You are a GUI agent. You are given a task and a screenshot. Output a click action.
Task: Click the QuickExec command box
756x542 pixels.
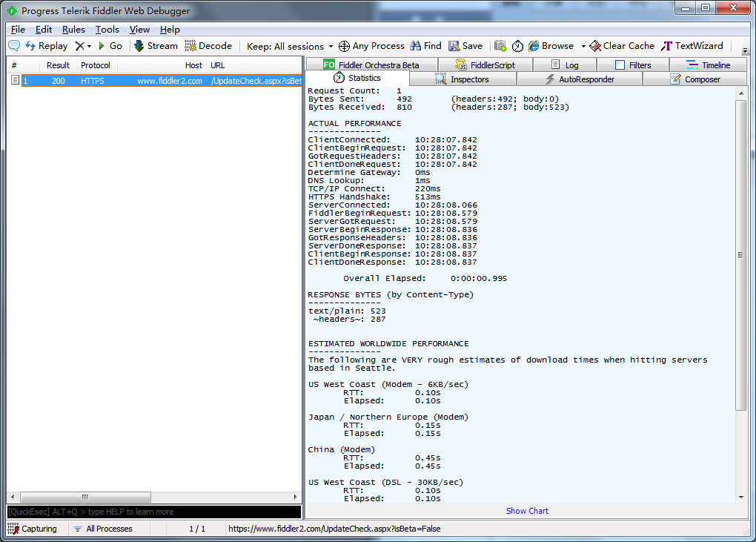tap(154, 512)
